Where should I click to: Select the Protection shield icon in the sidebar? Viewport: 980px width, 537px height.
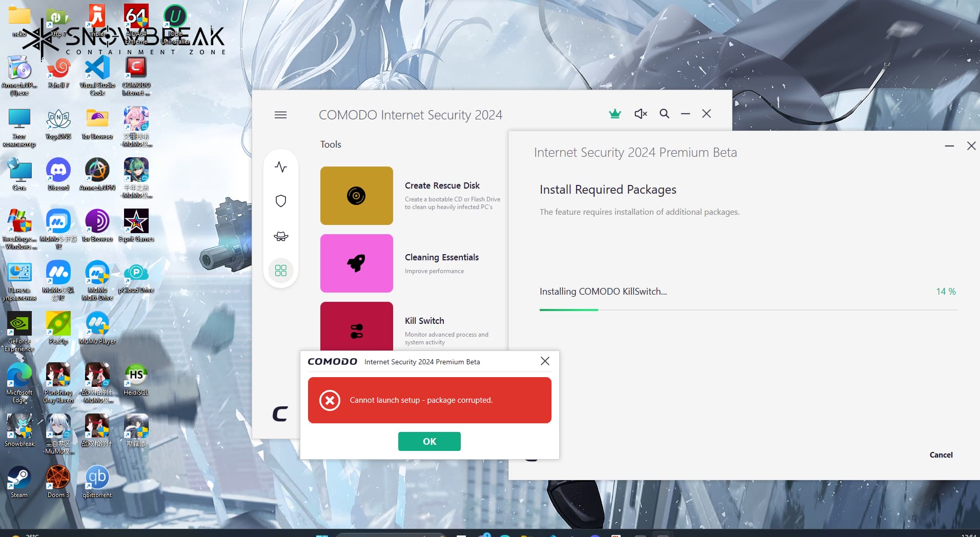coord(280,201)
